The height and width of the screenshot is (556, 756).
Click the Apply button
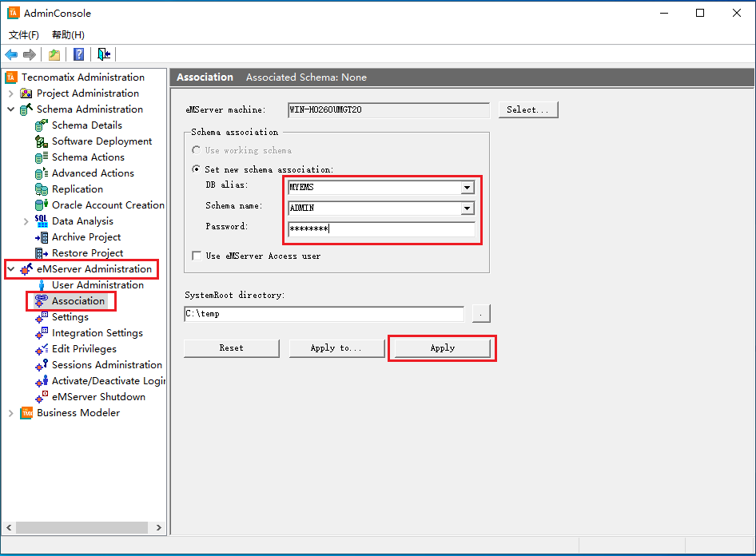[x=442, y=348]
